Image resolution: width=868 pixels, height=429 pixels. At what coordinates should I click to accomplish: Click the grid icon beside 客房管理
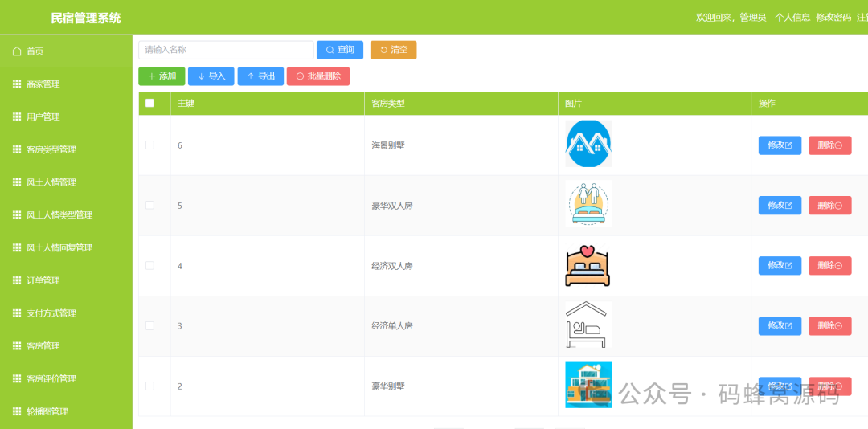[x=17, y=346]
